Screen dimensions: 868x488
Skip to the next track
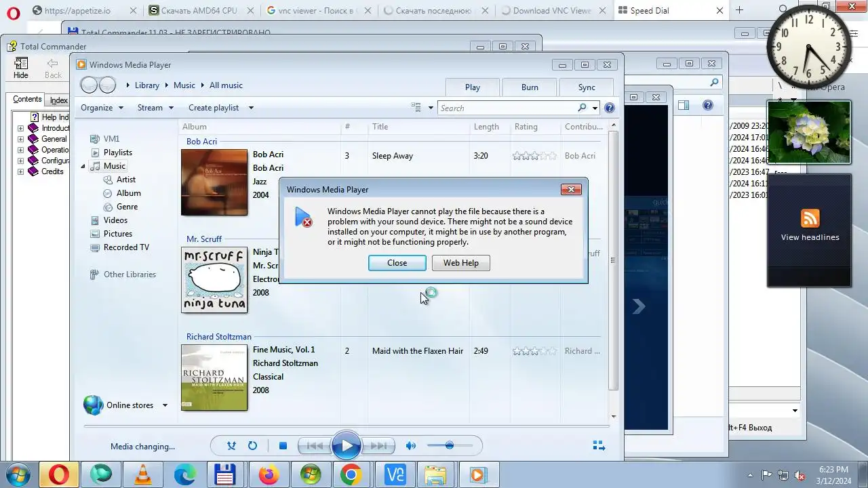point(378,446)
